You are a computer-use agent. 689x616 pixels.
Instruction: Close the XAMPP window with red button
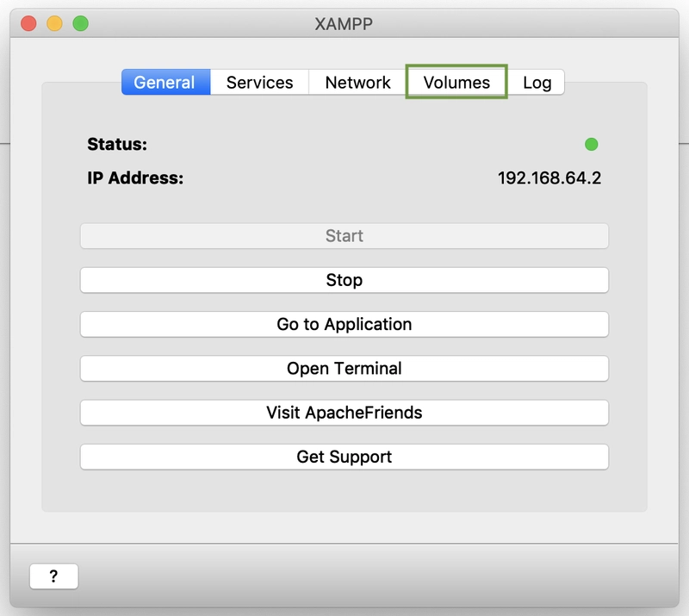click(x=28, y=23)
